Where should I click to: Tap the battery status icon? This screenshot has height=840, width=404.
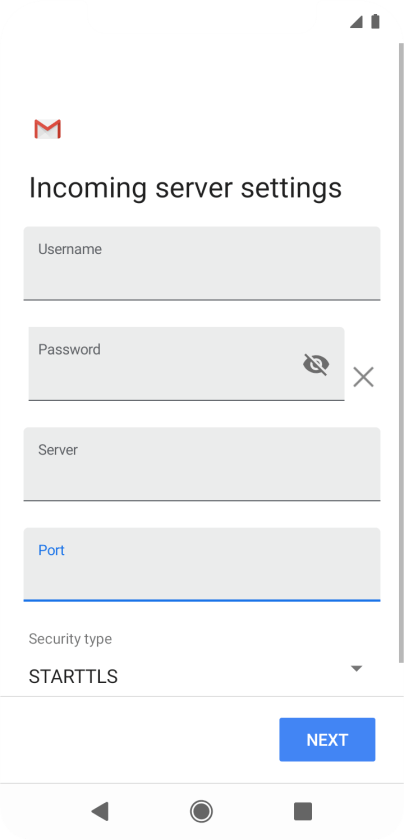click(x=375, y=21)
